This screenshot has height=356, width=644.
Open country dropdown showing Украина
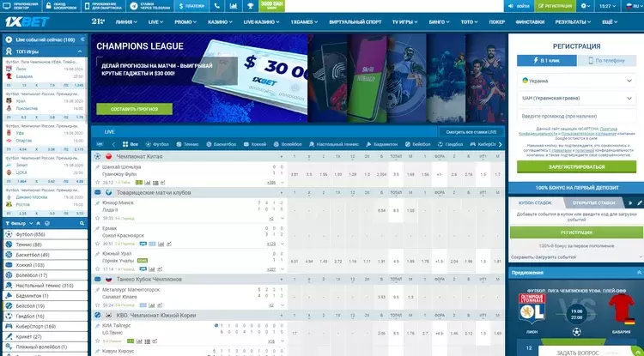click(577, 81)
